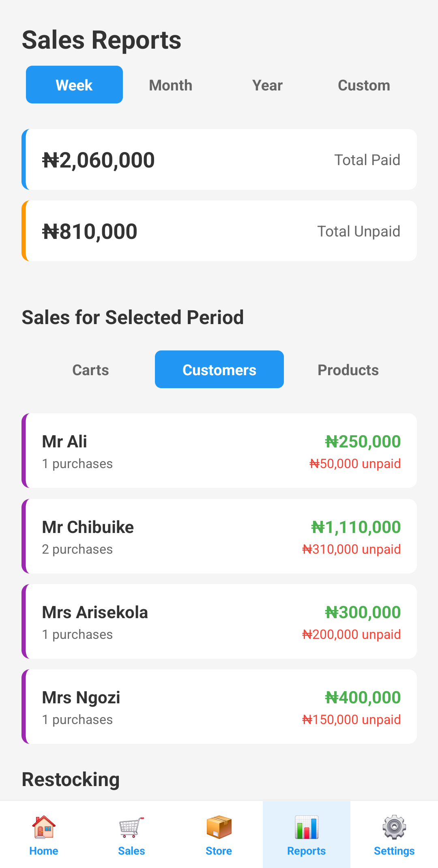The image size is (438, 868).
Task: Click Mr Chibuike's ₦310,000 unpaid amount
Action: coord(352,549)
